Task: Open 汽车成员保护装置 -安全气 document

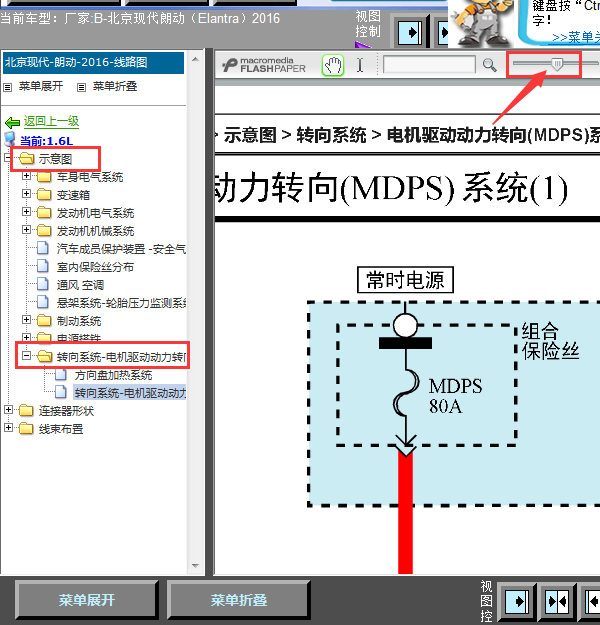Action: (121, 249)
